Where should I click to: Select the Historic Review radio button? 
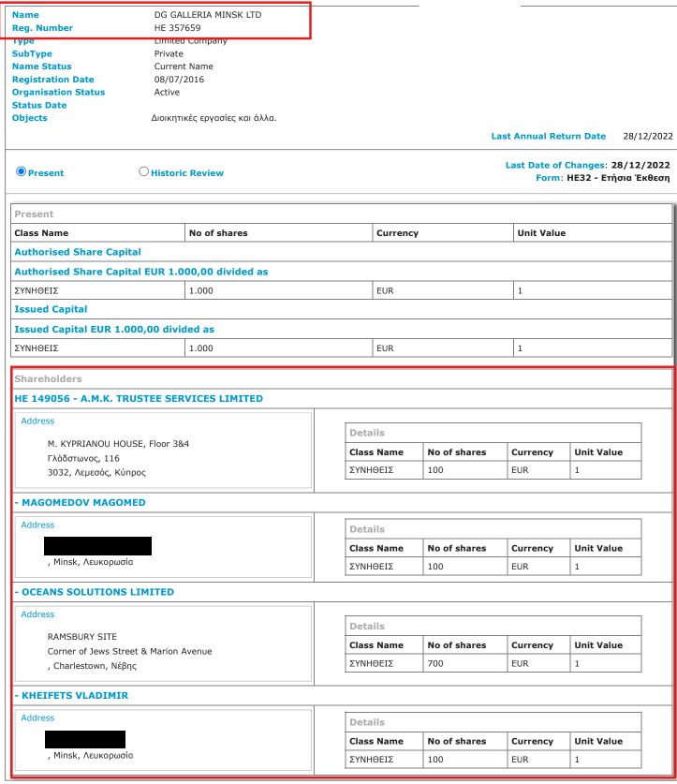143,172
